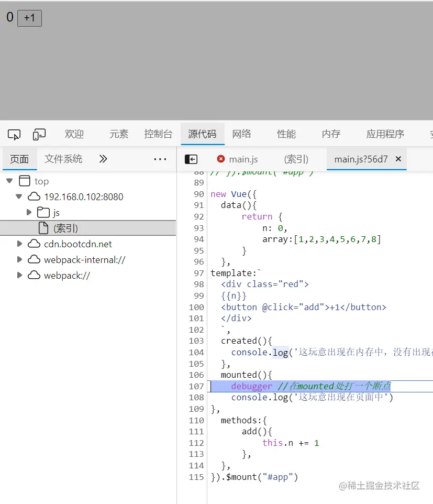
Task: Hide the navigator sidebar with toggle icon
Action: point(191,159)
